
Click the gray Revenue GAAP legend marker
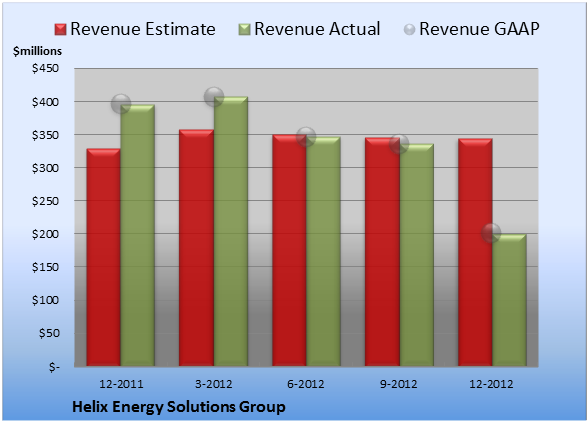[x=409, y=30]
